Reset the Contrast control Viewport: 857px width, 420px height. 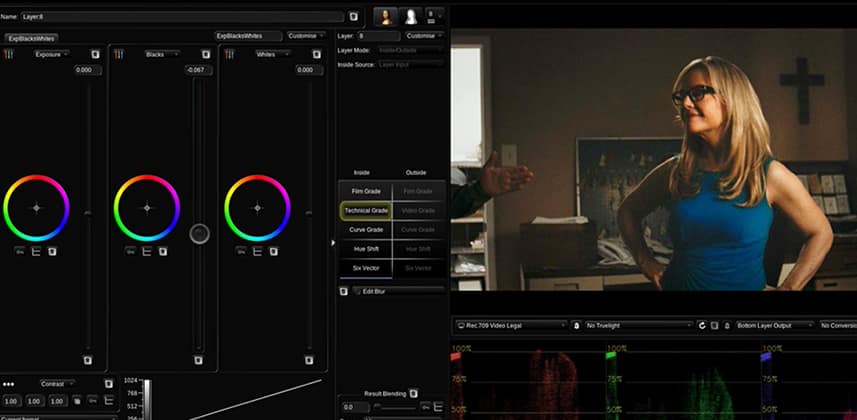point(109,384)
